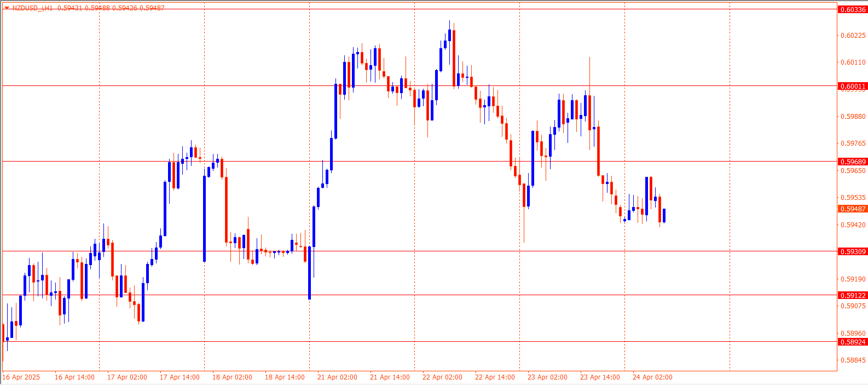Click the 17 Apr 02:00 time label
This screenshot has height=385, width=868.
127,377
